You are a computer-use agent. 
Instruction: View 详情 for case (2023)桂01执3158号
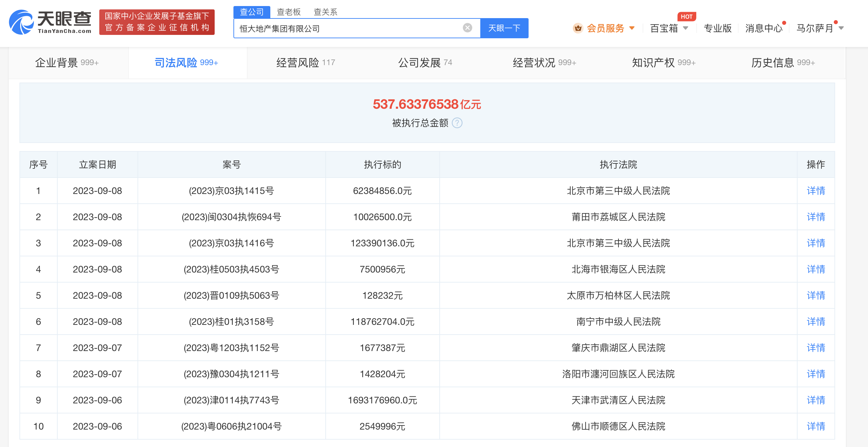(x=816, y=321)
